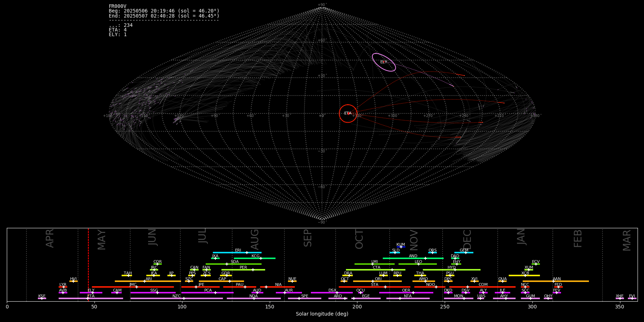Screen dimensions: 644x322
Task: Click the 'Solar longitude (deg)' axis label
Action: pos(322,314)
